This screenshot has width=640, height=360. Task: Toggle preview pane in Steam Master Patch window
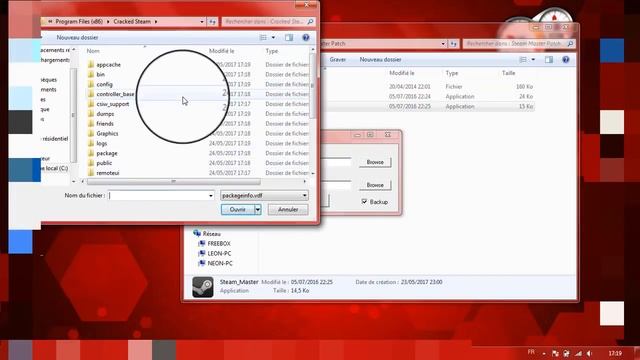point(549,60)
